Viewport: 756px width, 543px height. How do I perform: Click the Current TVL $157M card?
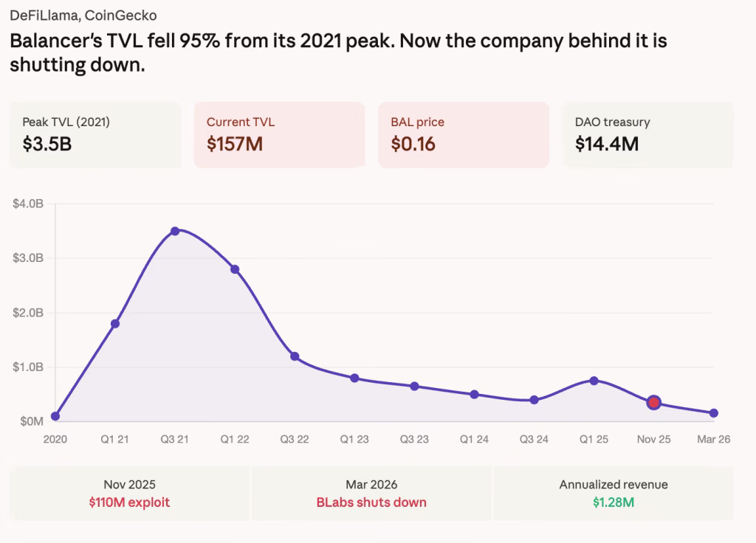279,135
